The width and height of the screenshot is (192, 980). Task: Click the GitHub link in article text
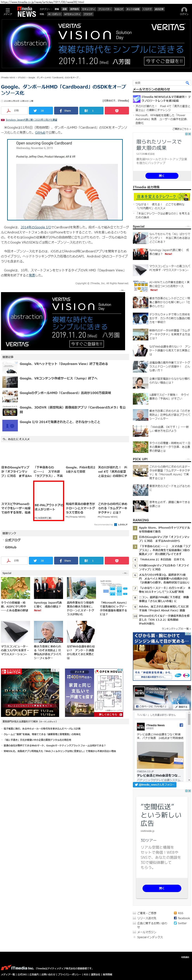tap(40, 133)
